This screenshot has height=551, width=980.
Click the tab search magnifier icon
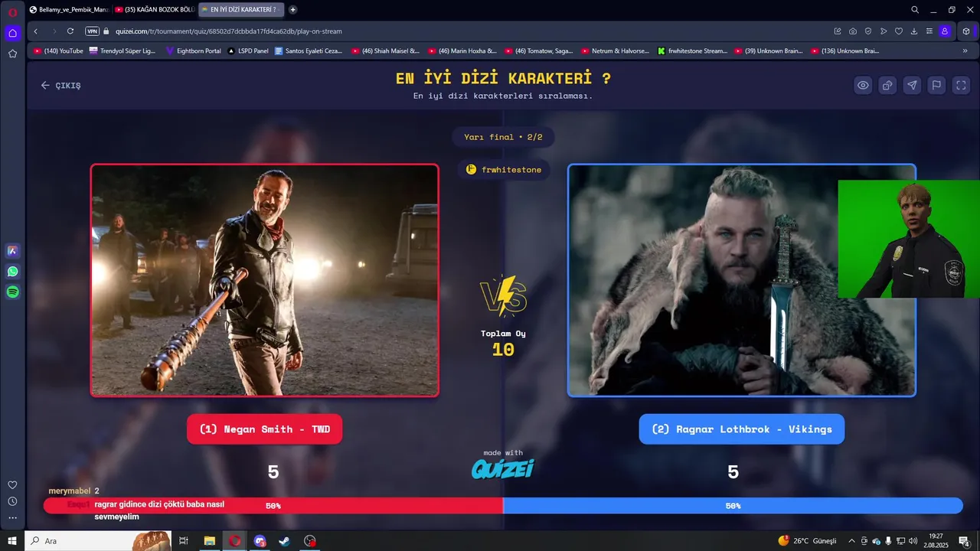pos(915,10)
